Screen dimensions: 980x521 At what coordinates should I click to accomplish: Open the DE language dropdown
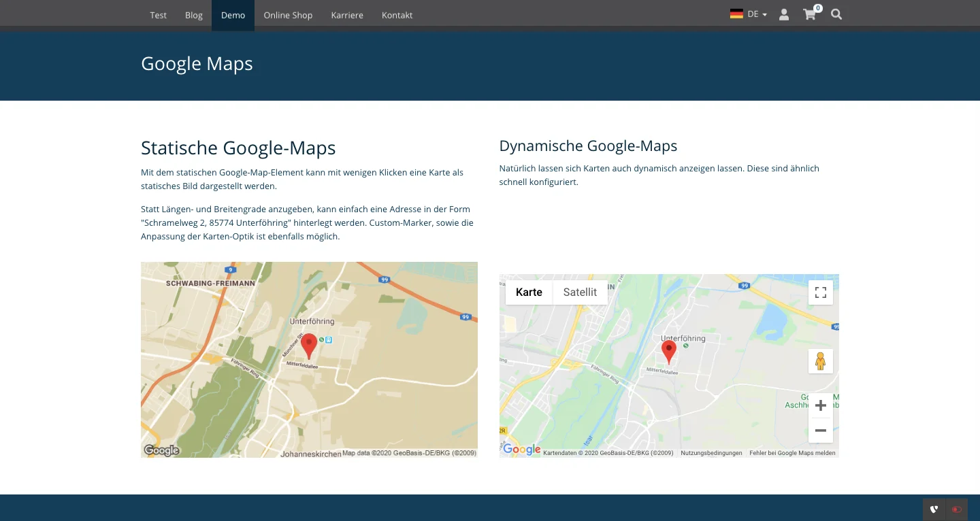(x=755, y=13)
